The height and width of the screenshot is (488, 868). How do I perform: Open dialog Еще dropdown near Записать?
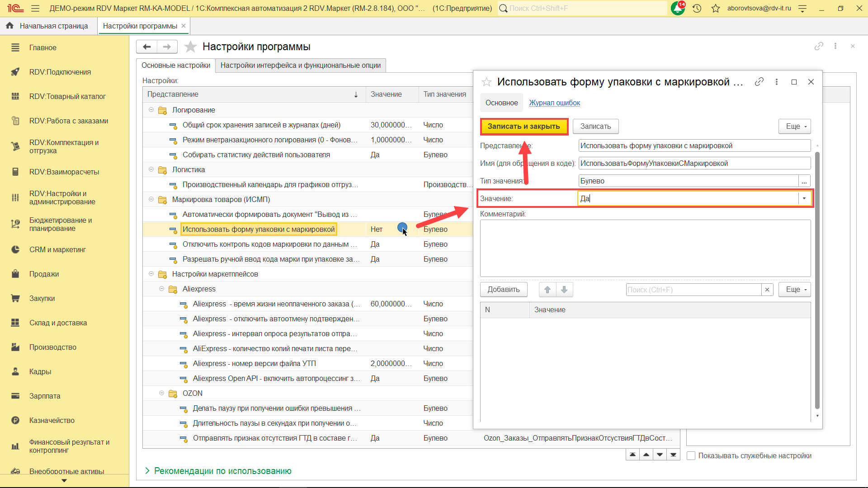click(794, 127)
